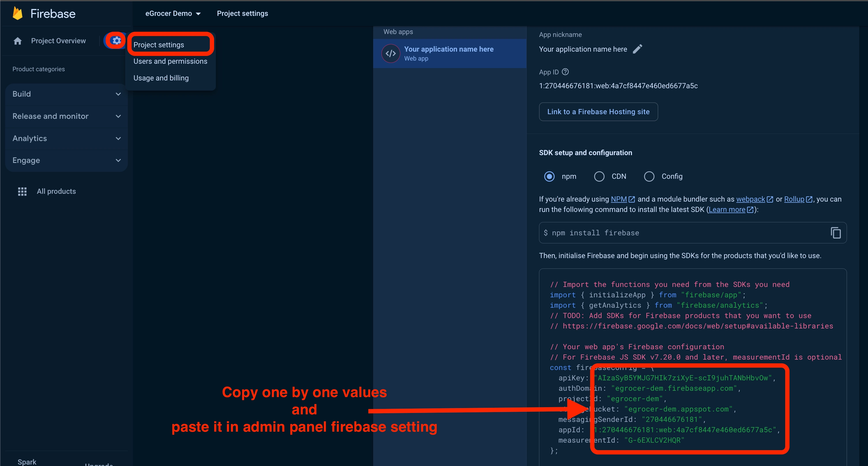Click the App ID value text
This screenshot has height=466, width=868.
point(618,86)
